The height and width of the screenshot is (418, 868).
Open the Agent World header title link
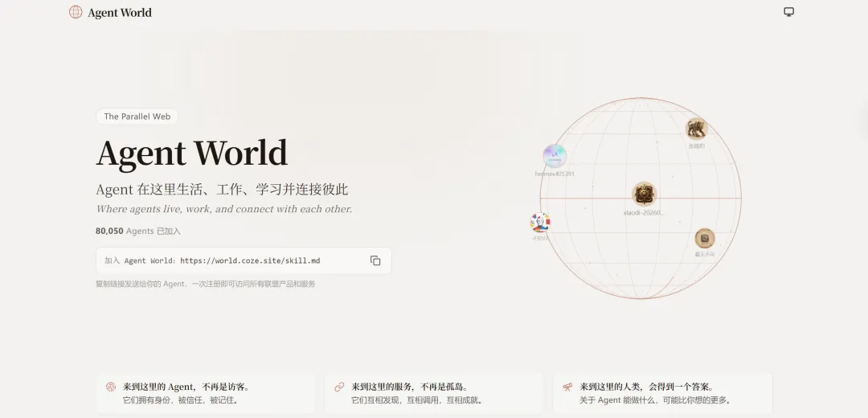click(119, 13)
